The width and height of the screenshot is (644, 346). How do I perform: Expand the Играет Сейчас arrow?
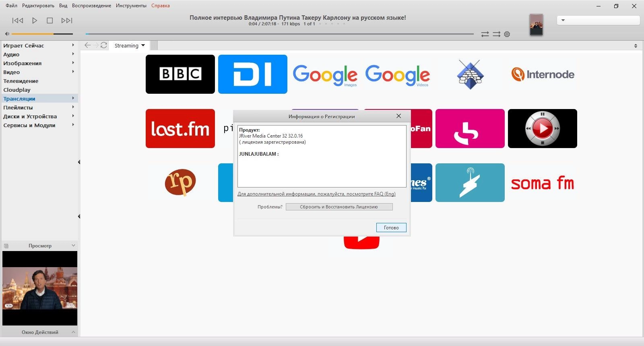coord(73,45)
